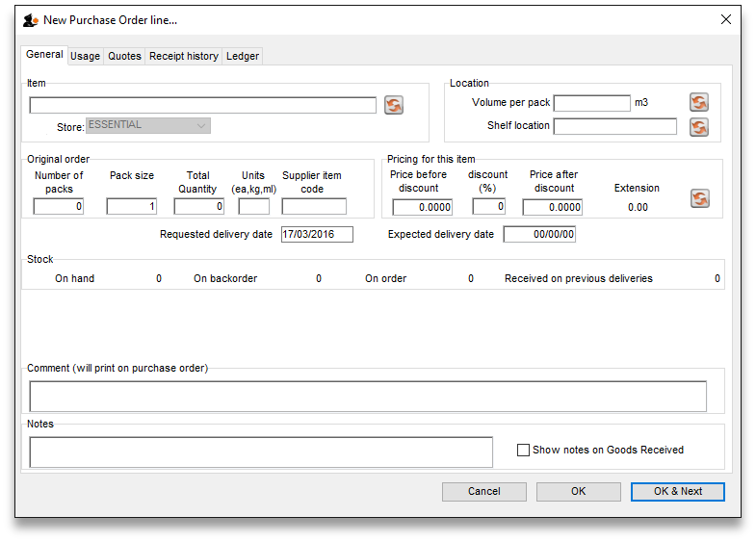The width and height of the screenshot is (756, 542).
Task: Enable Show notes on Goods Received
Action: coord(524,450)
